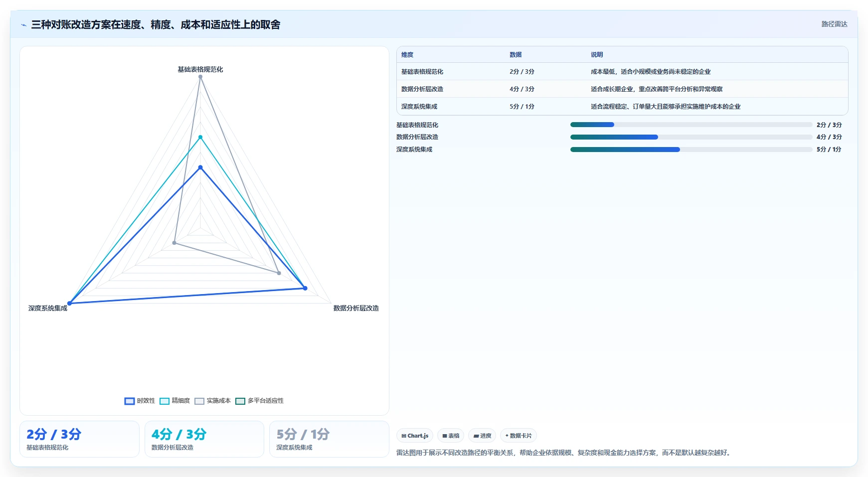Click the 深度系统集成 progress bar
The width and height of the screenshot is (868, 477).
(691, 150)
